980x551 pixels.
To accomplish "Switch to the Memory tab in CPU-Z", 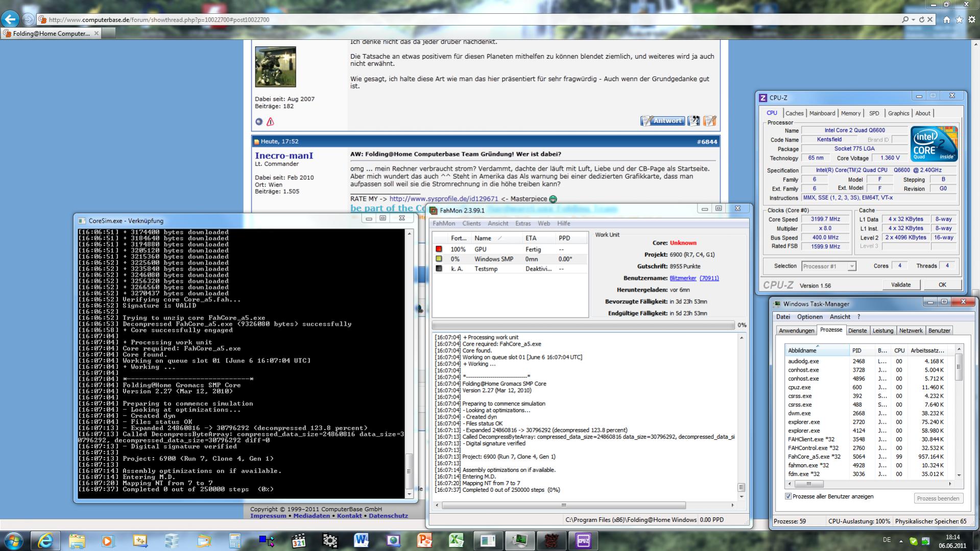I will click(x=851, y=113).
